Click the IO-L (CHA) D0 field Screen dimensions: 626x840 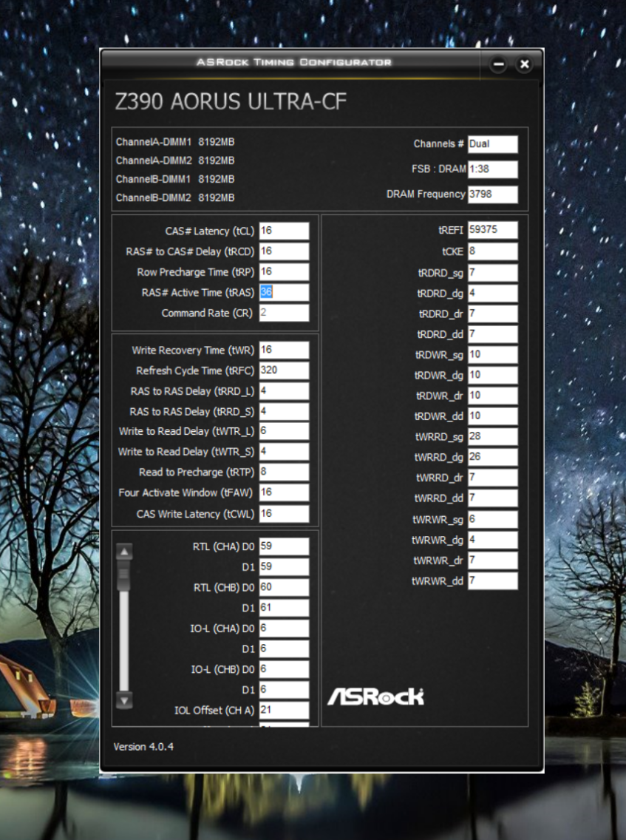[x=284, y=628]
